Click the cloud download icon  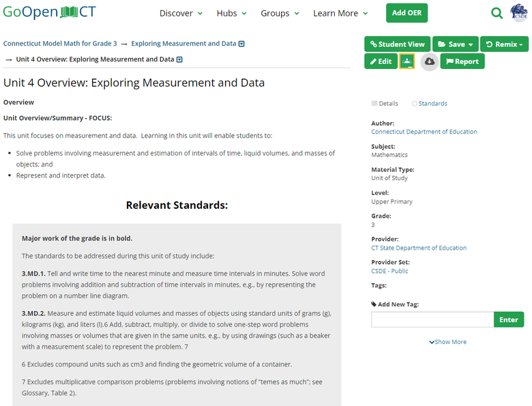coord(429,61)
